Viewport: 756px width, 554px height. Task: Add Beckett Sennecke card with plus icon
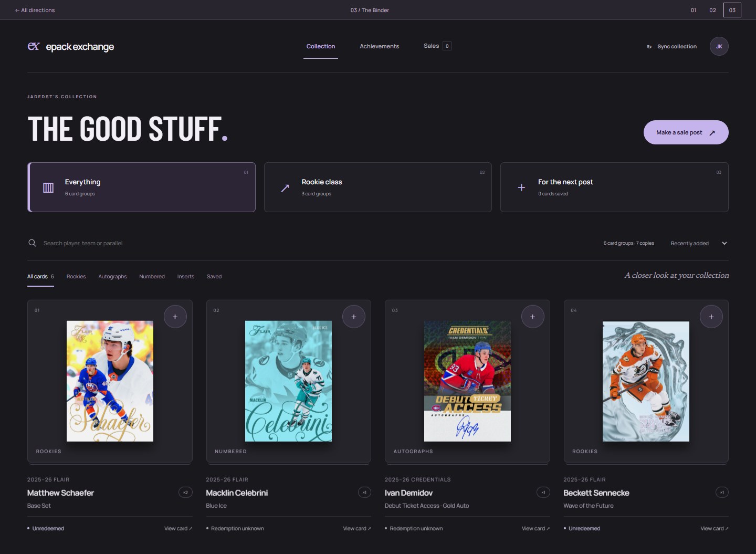711,317
